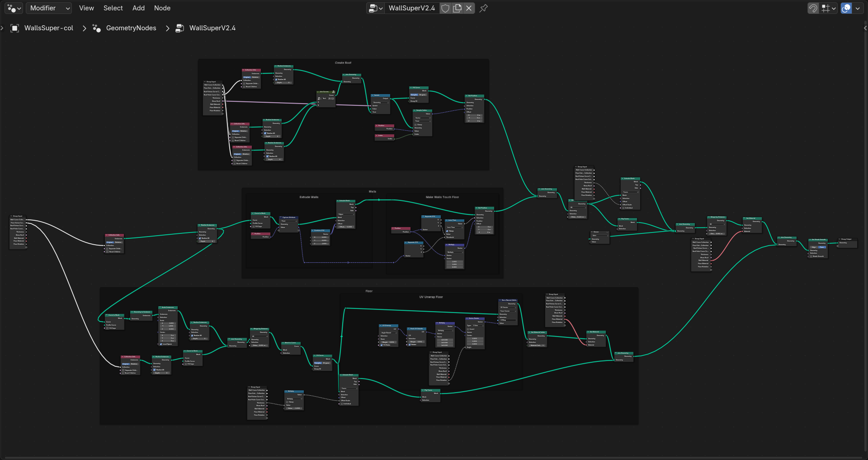Viewport: 868px width, 460px height.
Task: Click the GeometryNodes modifier icon in breadcrumbs
Action: (96, 28)
